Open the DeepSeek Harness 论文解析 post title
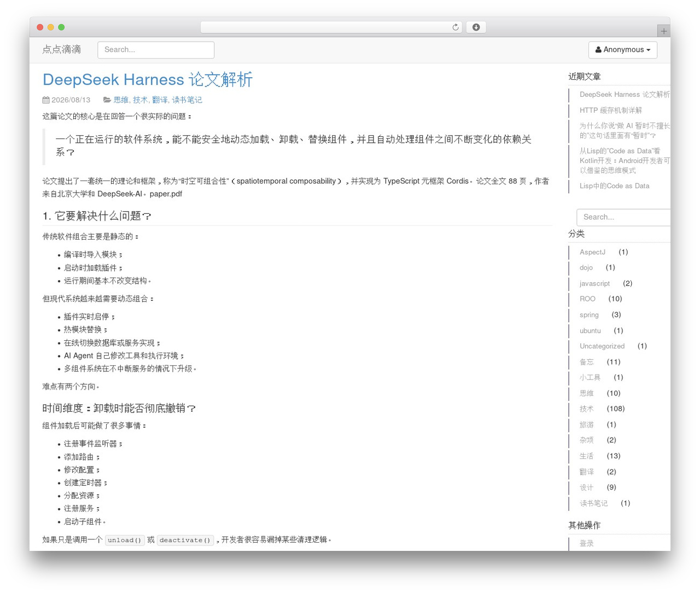Viewport: 700px width, 593px height. (x=148, y=80)
